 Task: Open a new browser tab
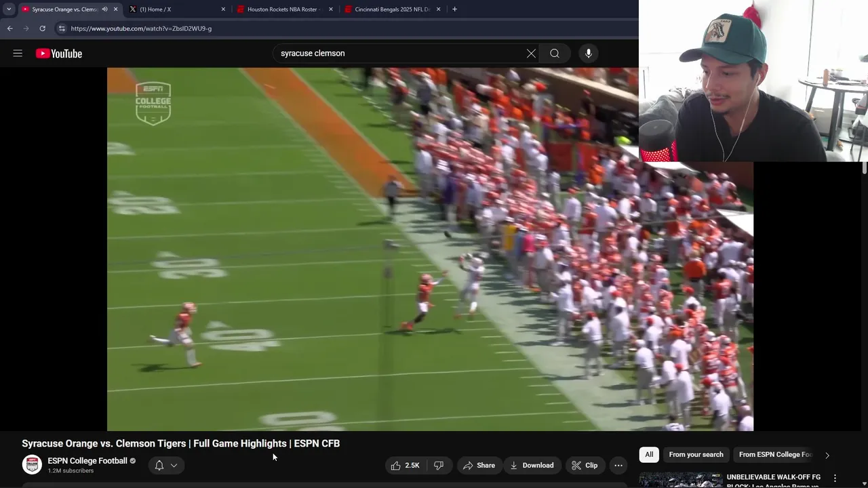pyautogui.click(x=454, y=9)
